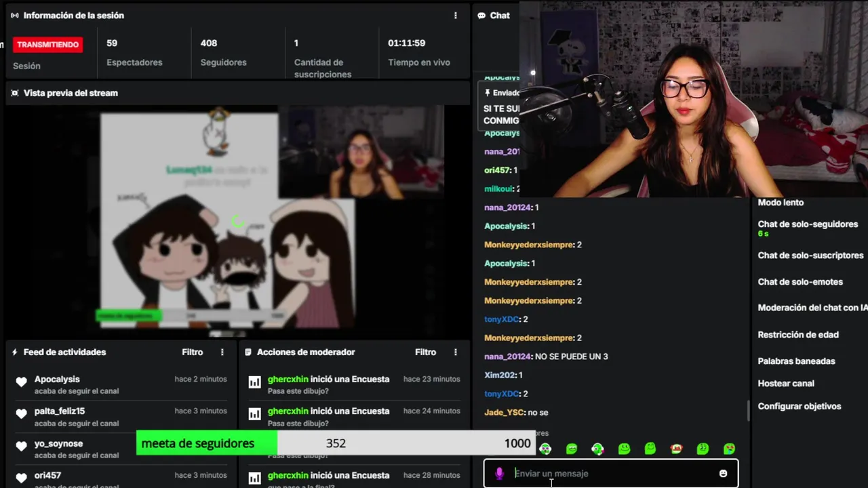Viewport: 868px width, 488px height.
Task: Click the poll icon from 24 minutes ago
Action: click(254, 414)
